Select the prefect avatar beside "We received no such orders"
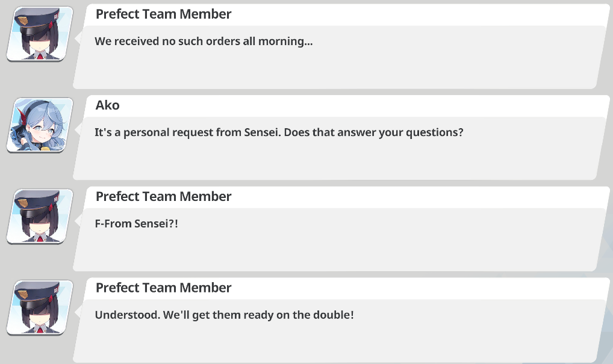 [40, 34]
